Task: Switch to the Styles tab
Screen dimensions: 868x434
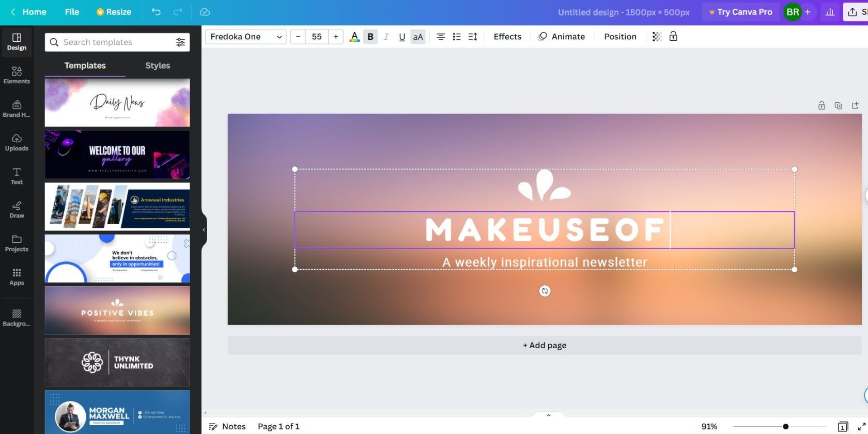Action: coord(158,66)
